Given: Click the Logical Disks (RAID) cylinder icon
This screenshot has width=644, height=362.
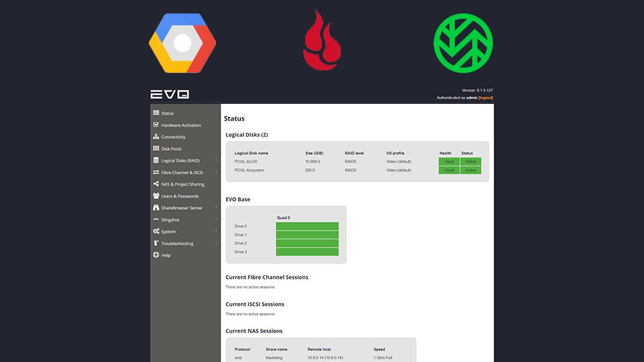Looking at the screenshot, I should (x=156, y=160).
